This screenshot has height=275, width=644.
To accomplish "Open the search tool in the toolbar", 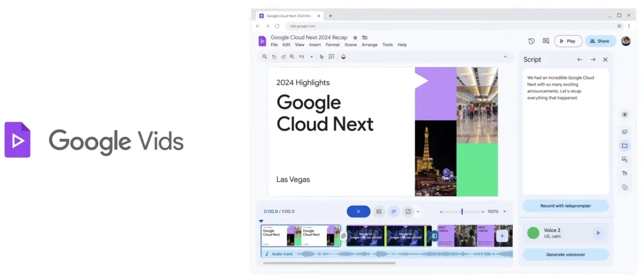I will 264,57.
